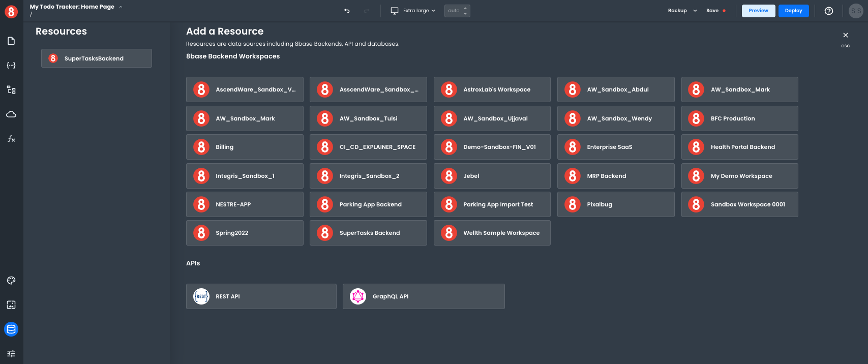The width and height of the screenshot is (868, 364).
Task: Open the Assets image icon
Action: [11, 305]
